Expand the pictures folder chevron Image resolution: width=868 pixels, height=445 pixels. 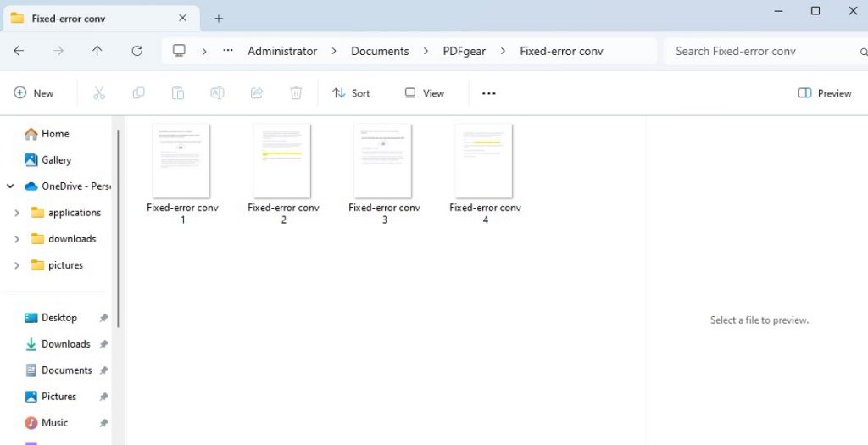[x=17, y=265]
